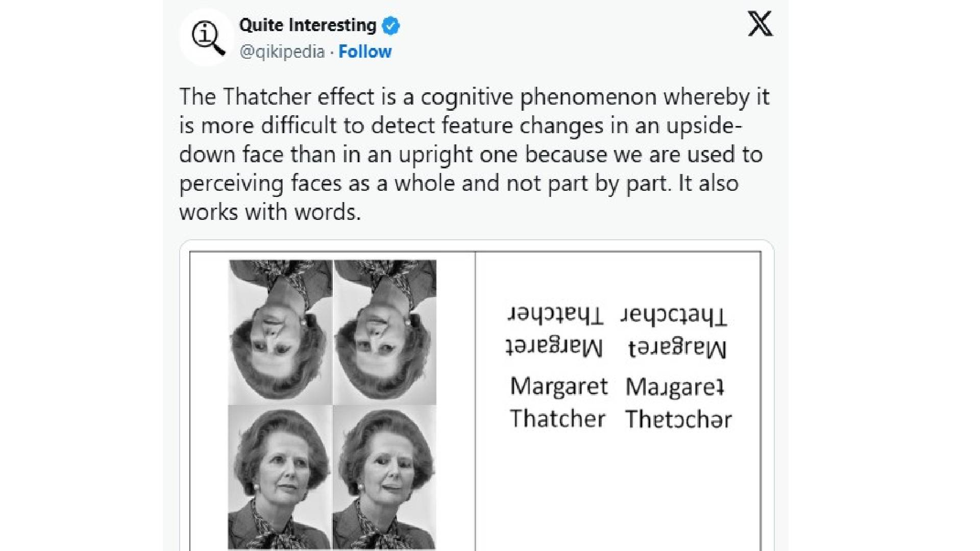This screenshot has height=551, width=980.
Task: Click the dividing line inside the image
Action: coord(475,398)
